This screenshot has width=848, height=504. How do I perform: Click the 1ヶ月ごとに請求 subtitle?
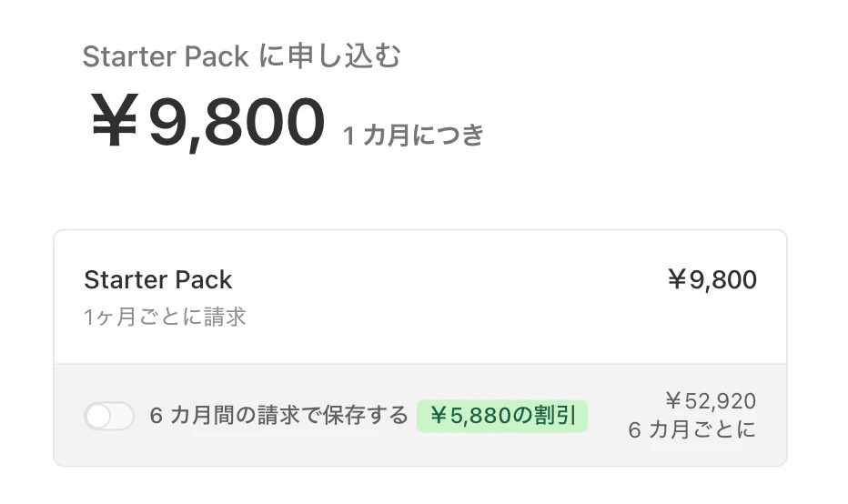pos(165,317)
